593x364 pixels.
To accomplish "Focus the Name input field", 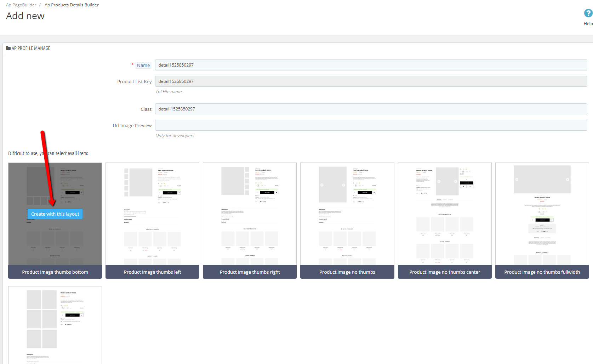I will 371,65.
